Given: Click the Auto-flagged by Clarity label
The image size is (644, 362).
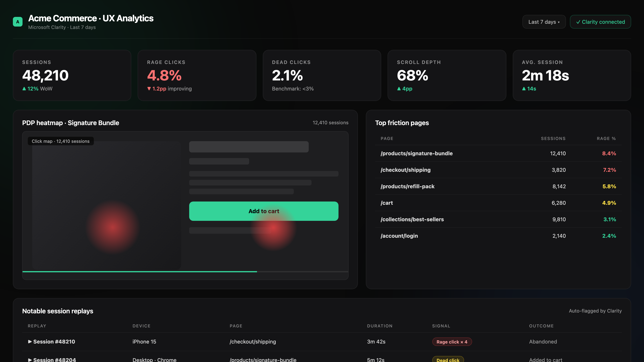Looking at the screenshot, I should (595, 311).
